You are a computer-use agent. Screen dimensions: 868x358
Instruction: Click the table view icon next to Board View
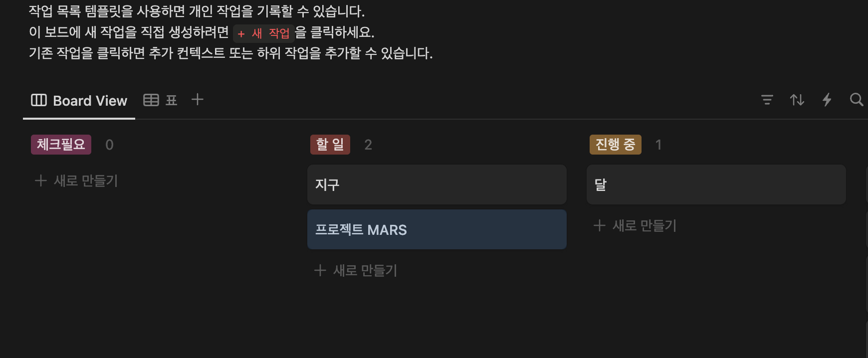[x=151, y=100]
